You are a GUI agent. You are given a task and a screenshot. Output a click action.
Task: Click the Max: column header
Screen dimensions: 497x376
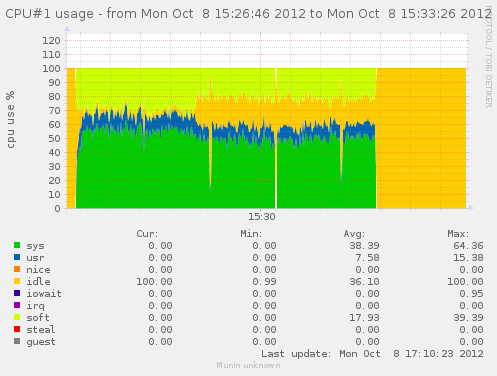pos(458,234)
